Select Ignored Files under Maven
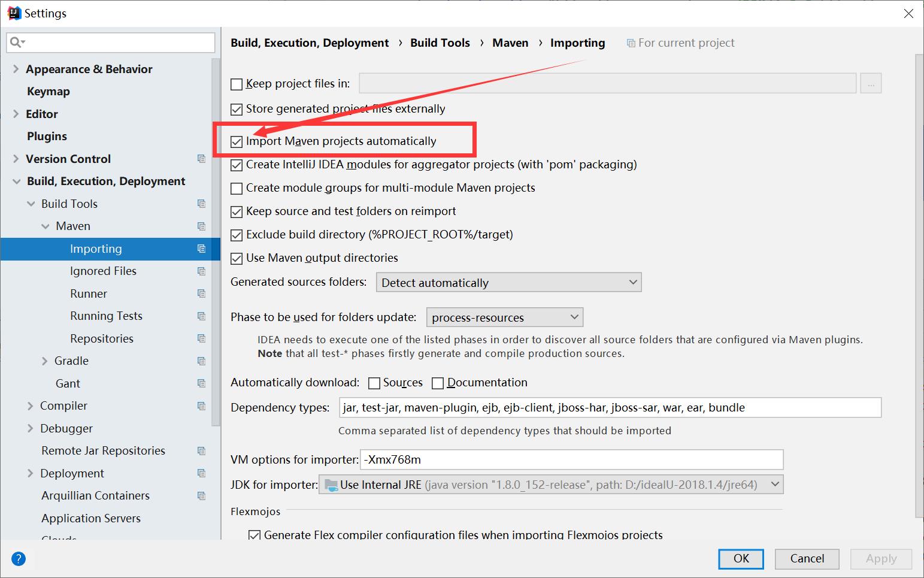This screenshot has width=924, height=578. click(103, 271)
